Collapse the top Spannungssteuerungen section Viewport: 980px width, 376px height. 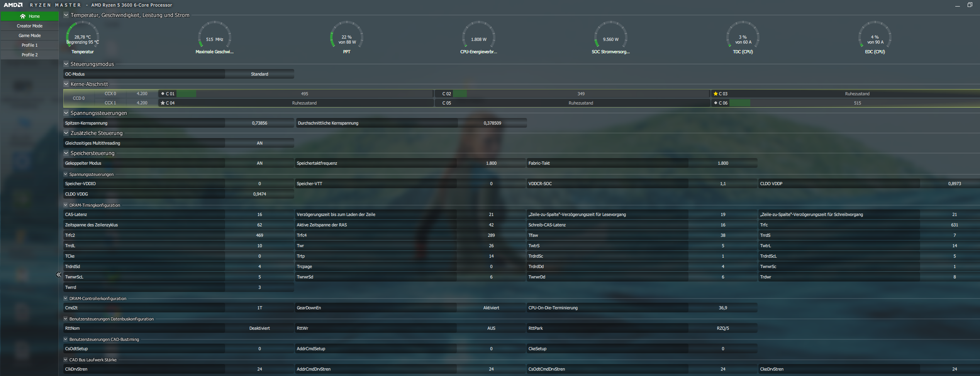(x=66, y=113)
